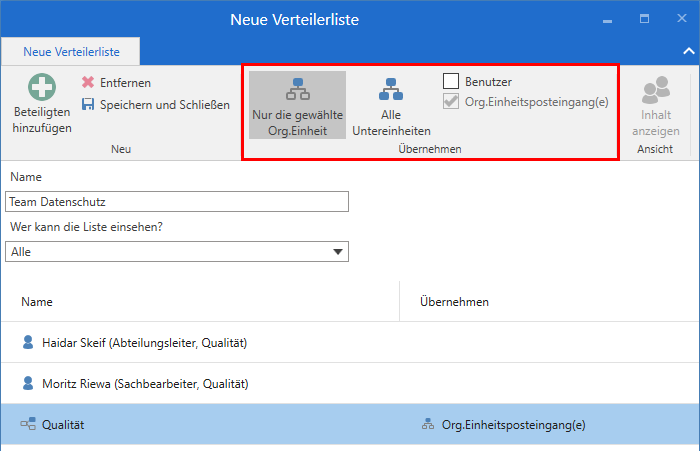Choose Alle Untereinheiten option
This screenshot has height=451, width=700.
click(391, 105)
